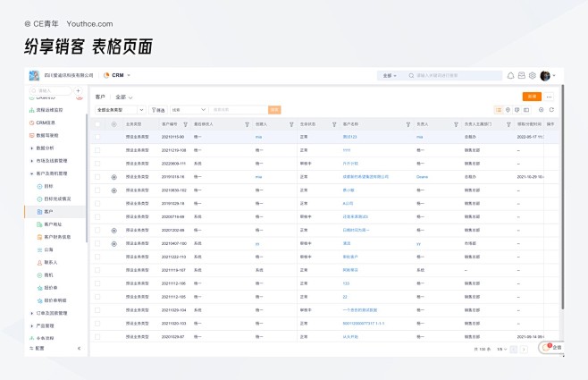The width and height of the screenshot is (588, 380).
Task: Open the notification bell in the header
Action: click(x=510, y=75)
